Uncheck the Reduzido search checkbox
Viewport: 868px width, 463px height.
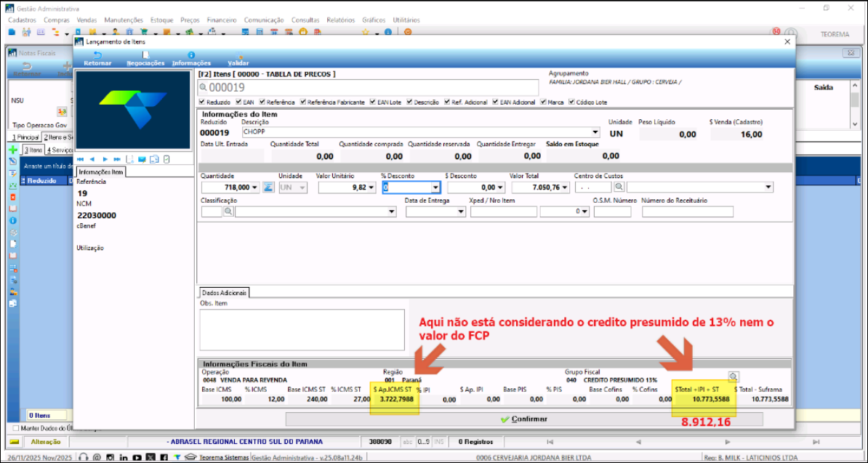pos(201,102)
